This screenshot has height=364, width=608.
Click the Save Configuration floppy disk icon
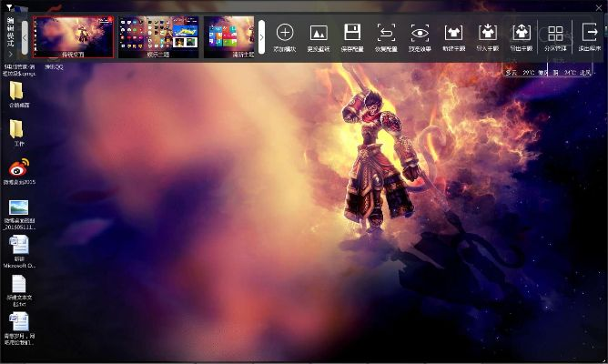coord(352,33)
